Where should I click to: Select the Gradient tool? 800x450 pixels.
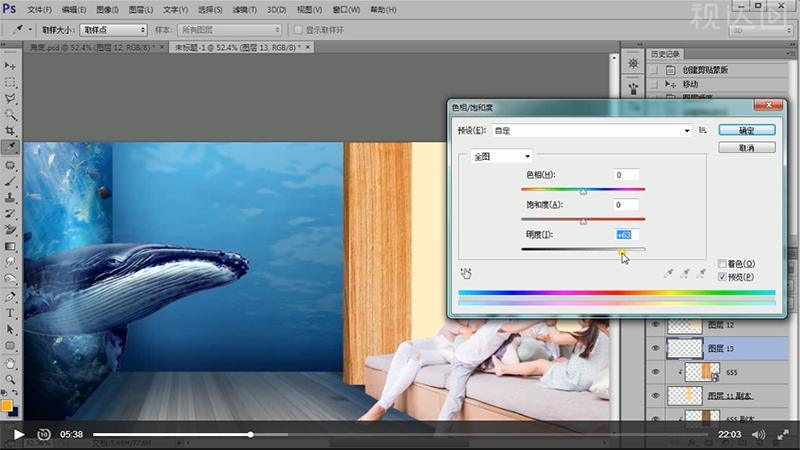(x=10, y=246)
